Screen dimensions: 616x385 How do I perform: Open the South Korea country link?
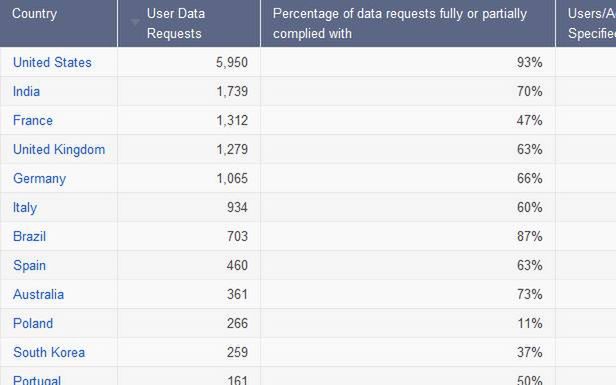[x=49, y=352]
